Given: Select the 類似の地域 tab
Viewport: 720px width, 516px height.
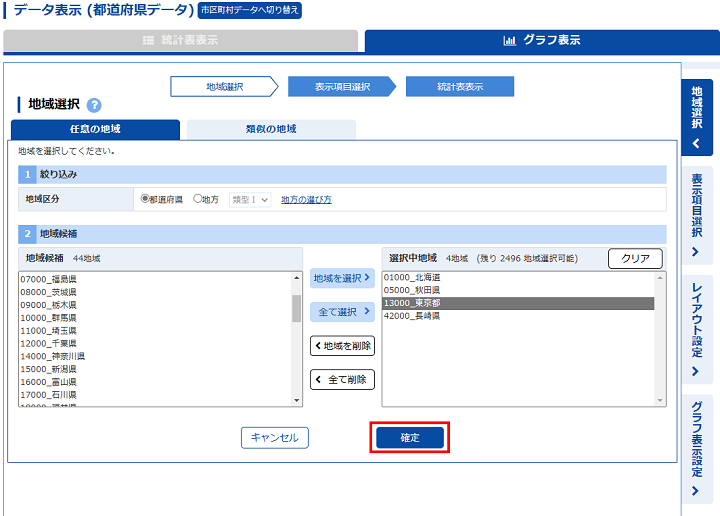Looking at the screenshot, I should 271,129.
